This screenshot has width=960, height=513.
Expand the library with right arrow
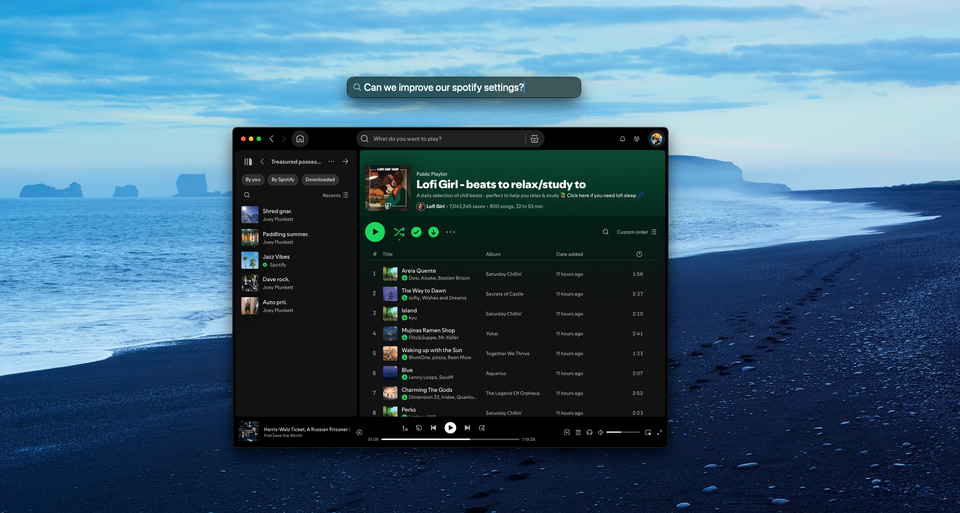click(x=345, y=162)
